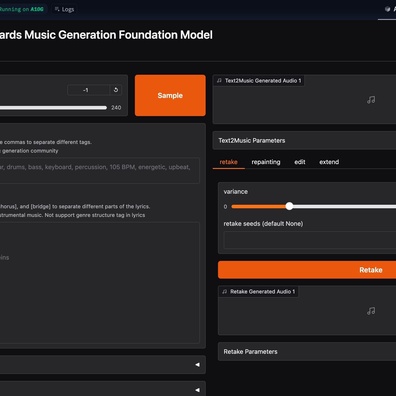The image size is (396, 396).
Task: Click inside the lyrics text area
Action: click(x=99, y=283)
